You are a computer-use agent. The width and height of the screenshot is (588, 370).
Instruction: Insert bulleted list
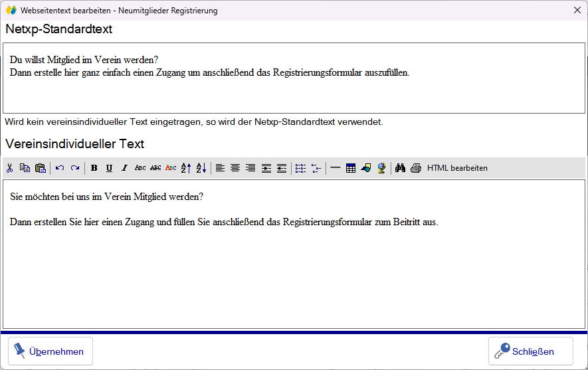(316, 168)
